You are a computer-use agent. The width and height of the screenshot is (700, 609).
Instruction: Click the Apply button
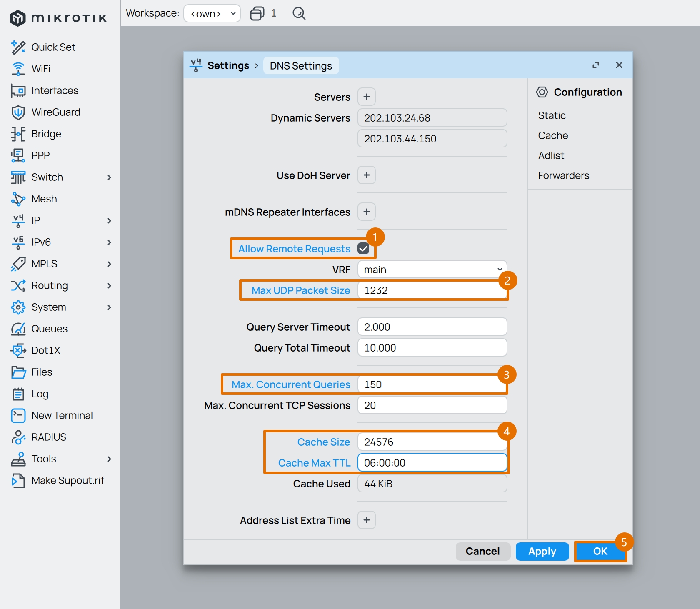click(542, 551)
